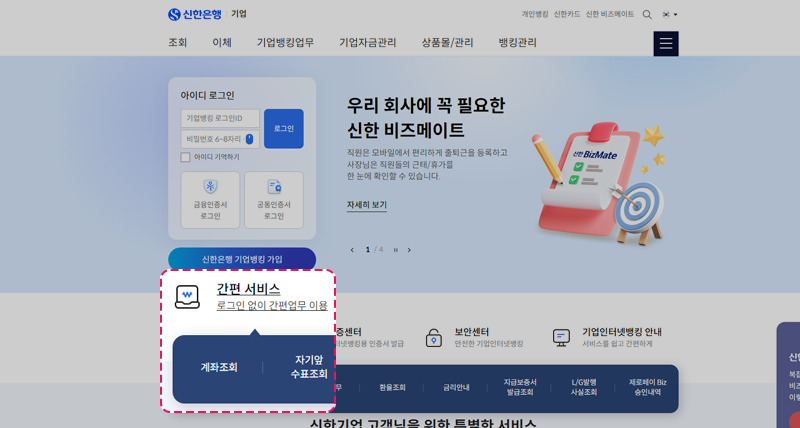Open the 상품몰/관리 menu

click(x=447, y=43)
